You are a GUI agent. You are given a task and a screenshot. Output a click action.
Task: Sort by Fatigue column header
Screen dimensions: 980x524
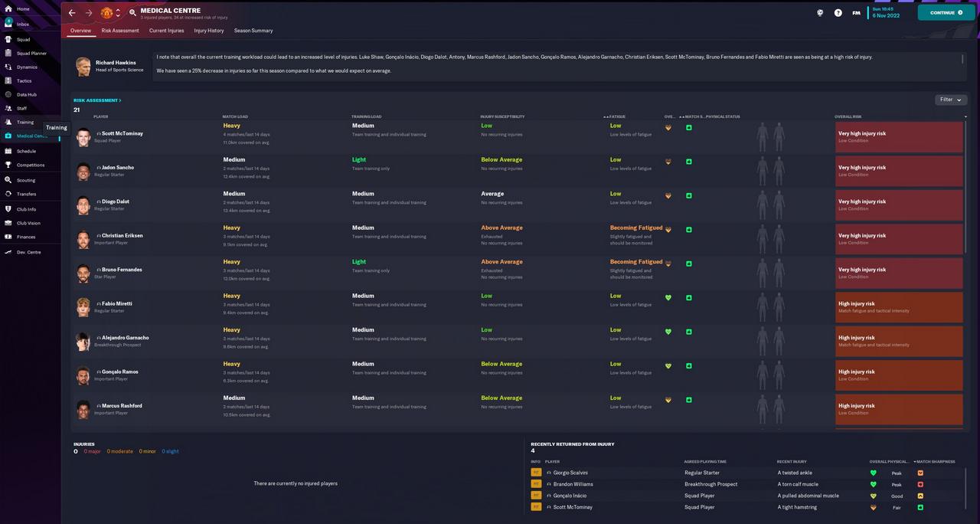[x=617, y=116]
